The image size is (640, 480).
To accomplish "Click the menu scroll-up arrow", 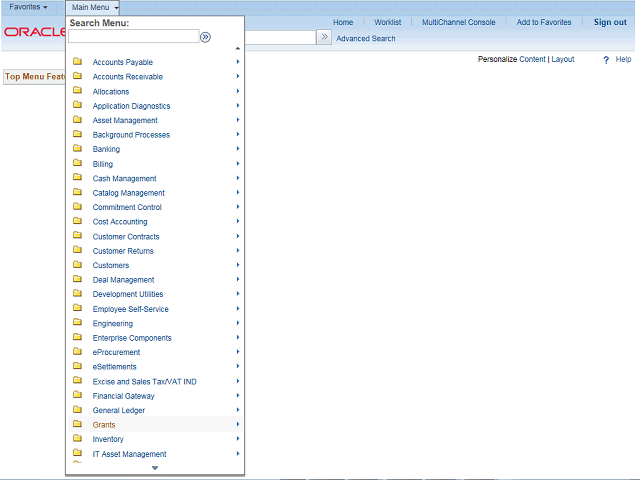I will 238,49.
